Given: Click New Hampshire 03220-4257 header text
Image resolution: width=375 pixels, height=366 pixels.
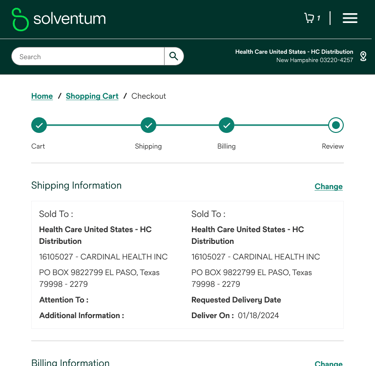Looking at the screenshot, I should [314, 60].
